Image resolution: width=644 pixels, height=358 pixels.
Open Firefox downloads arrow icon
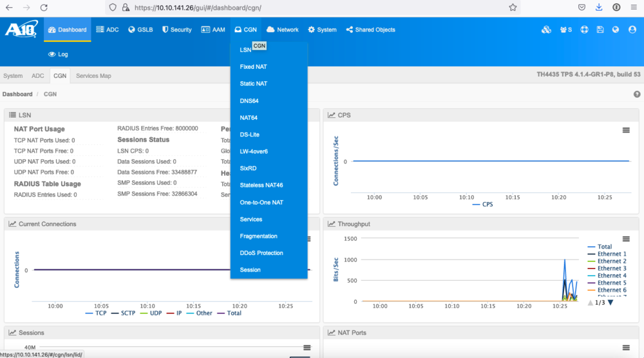click(x=599, y=8)
